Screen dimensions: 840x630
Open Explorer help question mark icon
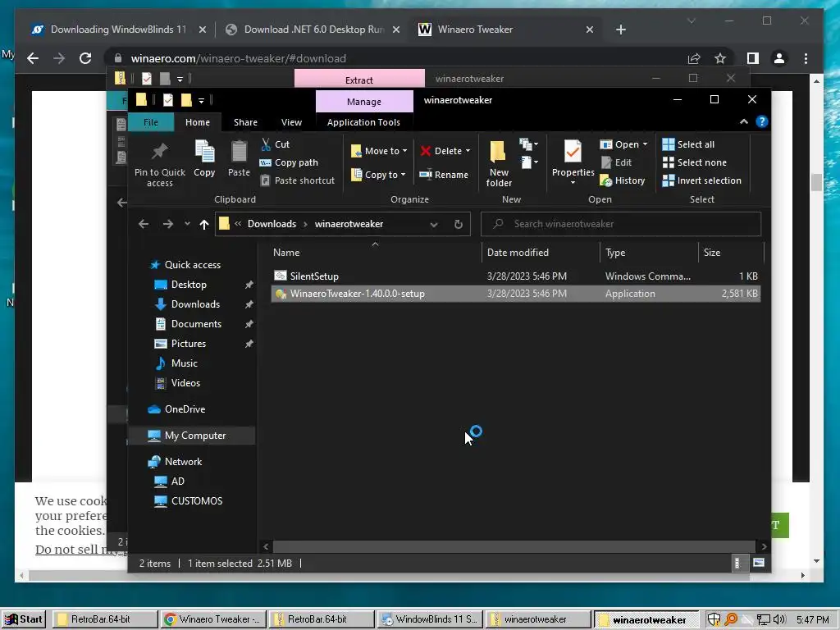(761, 122)
